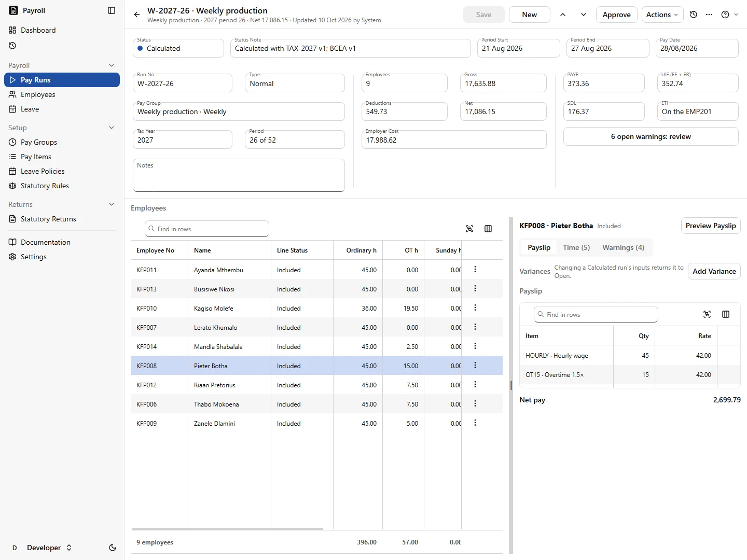Open the Type field showing Normal
747x560 pixels.
pyautogui.click(x=295, y=83)
